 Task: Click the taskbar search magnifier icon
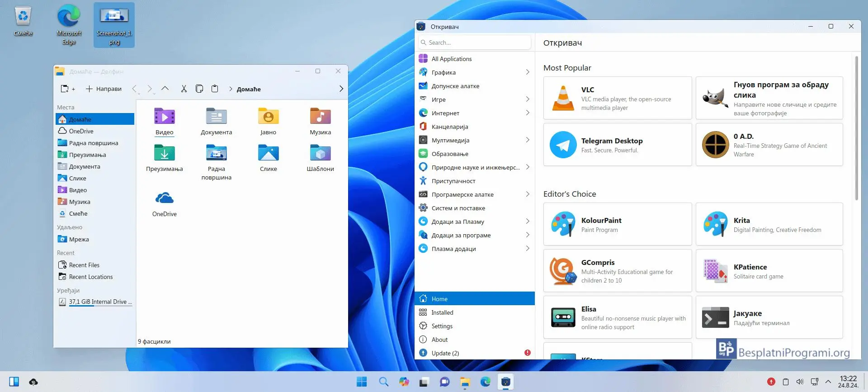click(383, 382)
